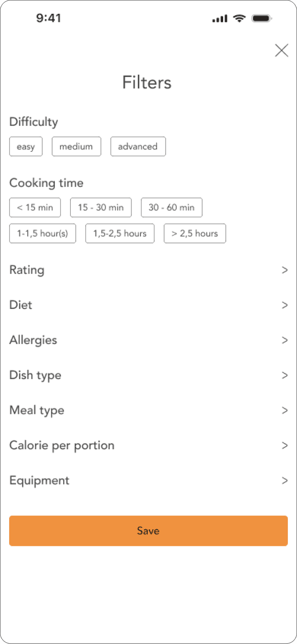Expand the Equipment chevron arrow
Viewport: 297px width, 644px height.
pyautogui.click(x=284, y=481)
